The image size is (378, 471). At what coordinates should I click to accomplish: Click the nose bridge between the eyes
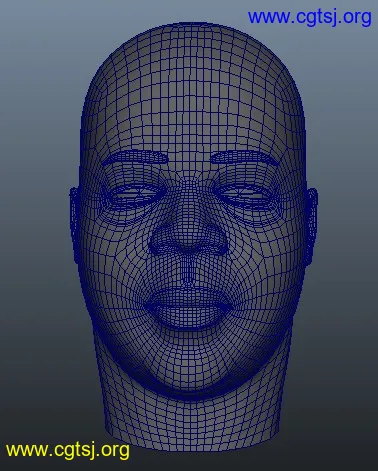click(189, 190)
